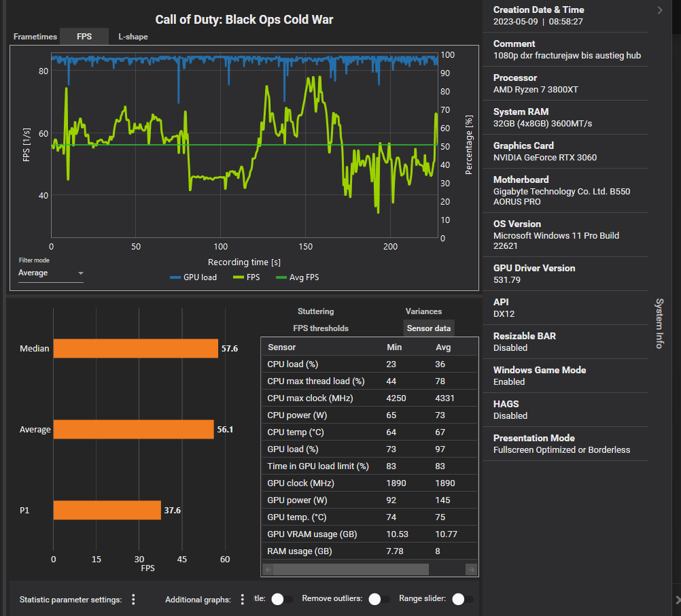Click the System Info vertical label
The height and width of the screenshot is (616, 681).
point(659,323)
